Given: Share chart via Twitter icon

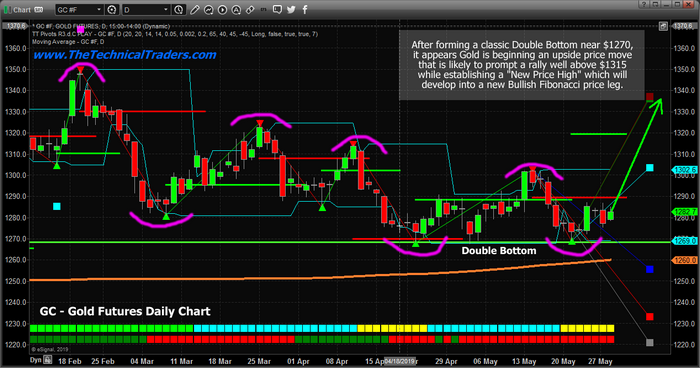Looking at the screenshot, I should [x=291, y=9].
